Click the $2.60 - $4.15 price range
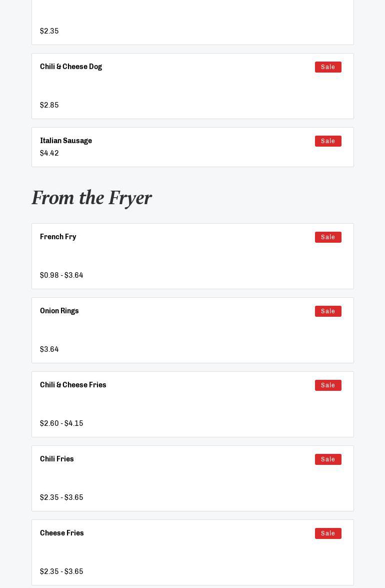385x588 pixels. (61, 423)
